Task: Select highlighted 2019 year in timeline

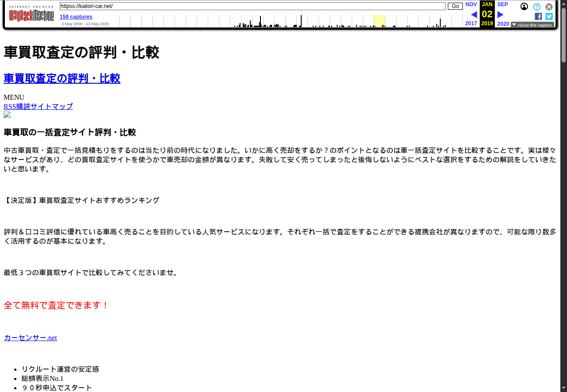Action: click(380, 21)
